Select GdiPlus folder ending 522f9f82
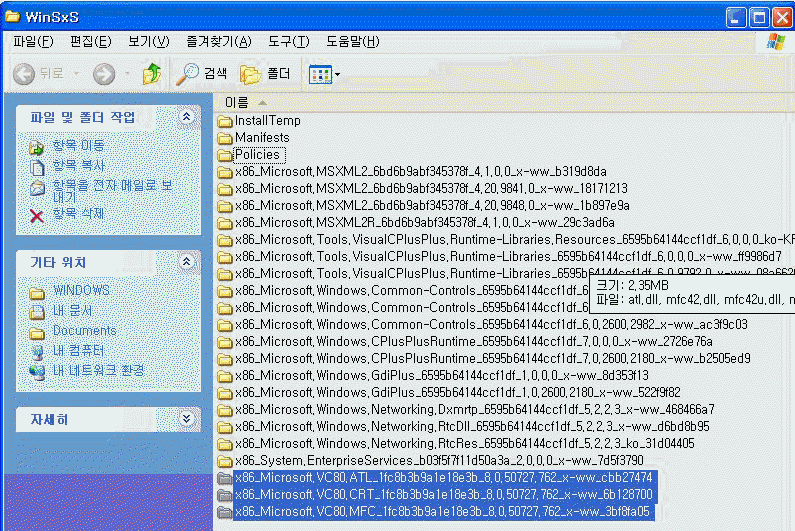This screenshot has width=795, height=531. (458, 393)
